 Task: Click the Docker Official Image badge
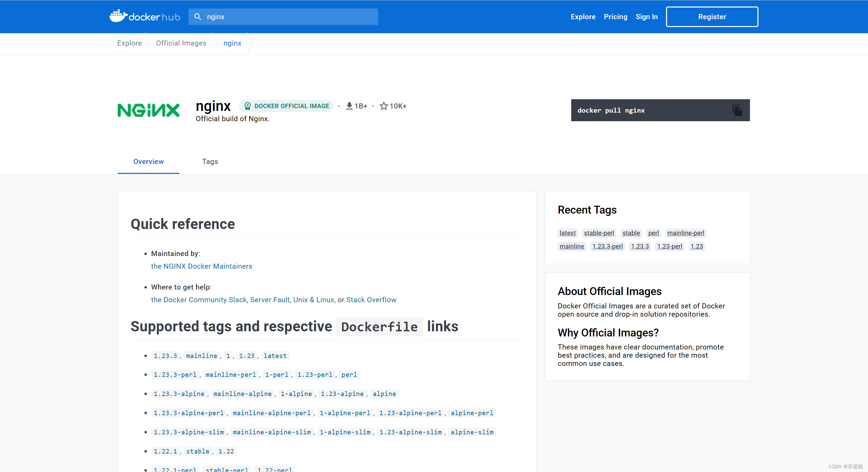(286, 106)
